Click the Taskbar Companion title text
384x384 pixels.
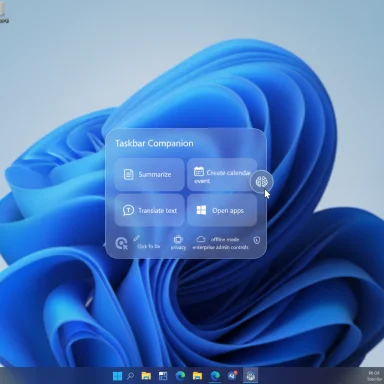pyautogui.click(x=154, y=143)
